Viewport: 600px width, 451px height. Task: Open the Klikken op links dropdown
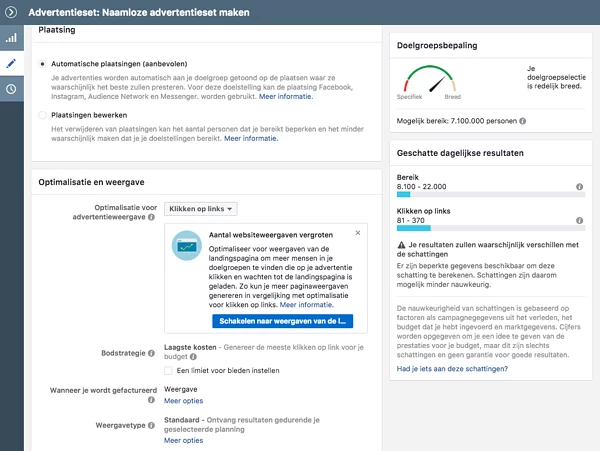click(201, 209)
